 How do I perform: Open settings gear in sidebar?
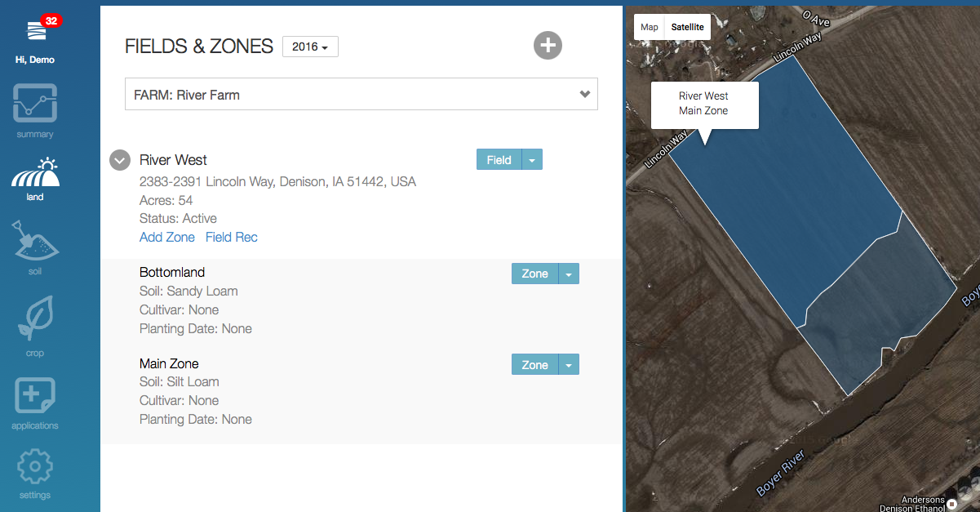(34, 472)
